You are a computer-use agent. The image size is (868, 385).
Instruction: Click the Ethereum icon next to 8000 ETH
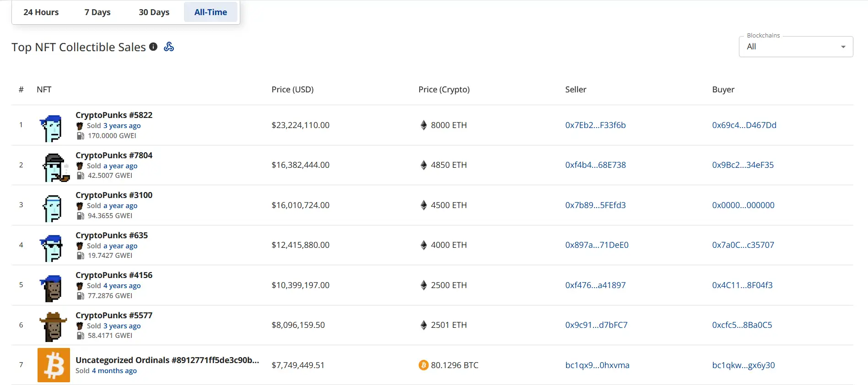[x=423, y=125]
